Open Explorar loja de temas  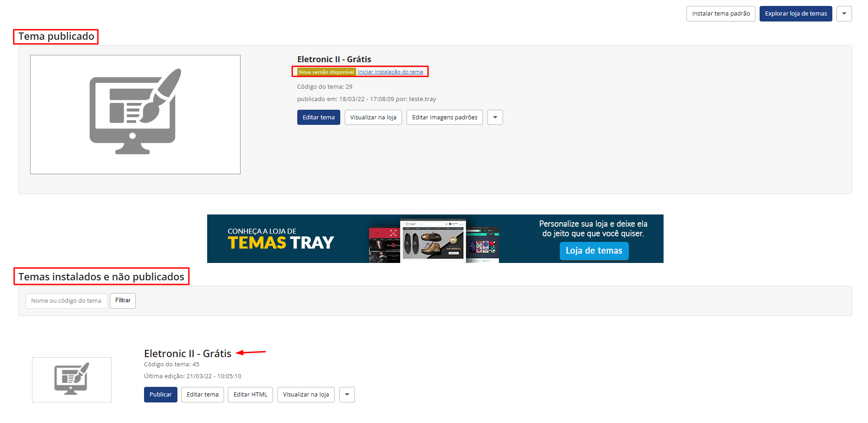click(796, 14)
